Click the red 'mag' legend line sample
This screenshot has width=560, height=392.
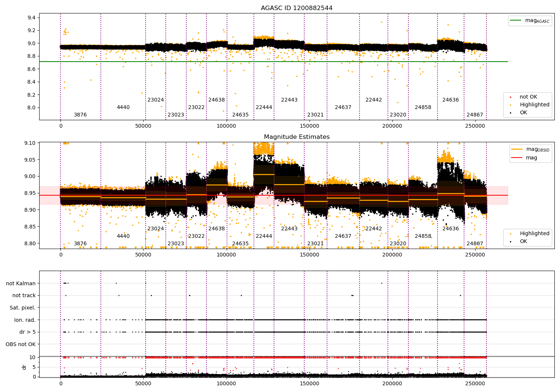[x=517, y=158]
